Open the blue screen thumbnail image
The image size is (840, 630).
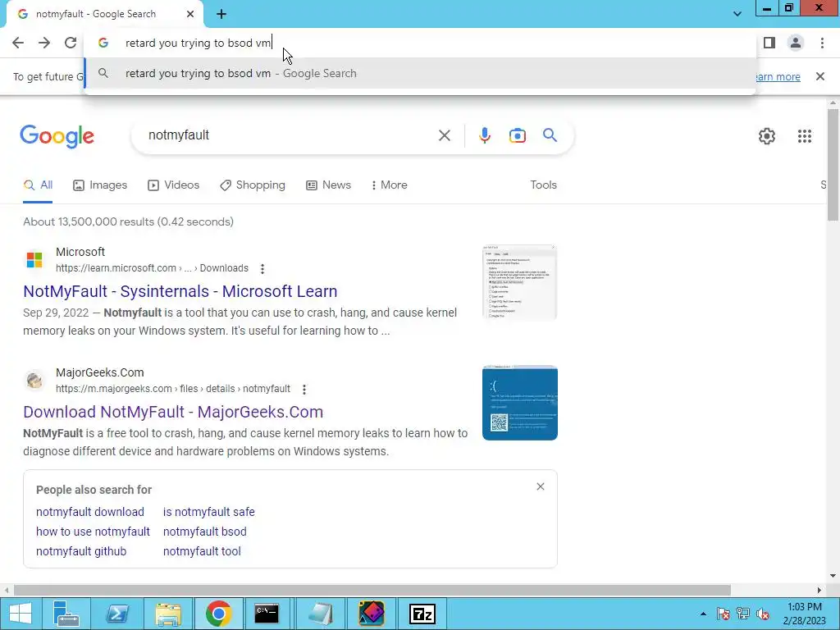[519, 403]
